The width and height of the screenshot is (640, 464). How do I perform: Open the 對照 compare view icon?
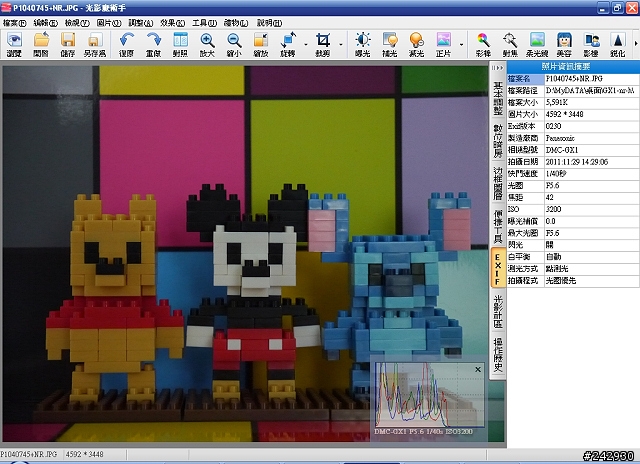click(180, 44)
